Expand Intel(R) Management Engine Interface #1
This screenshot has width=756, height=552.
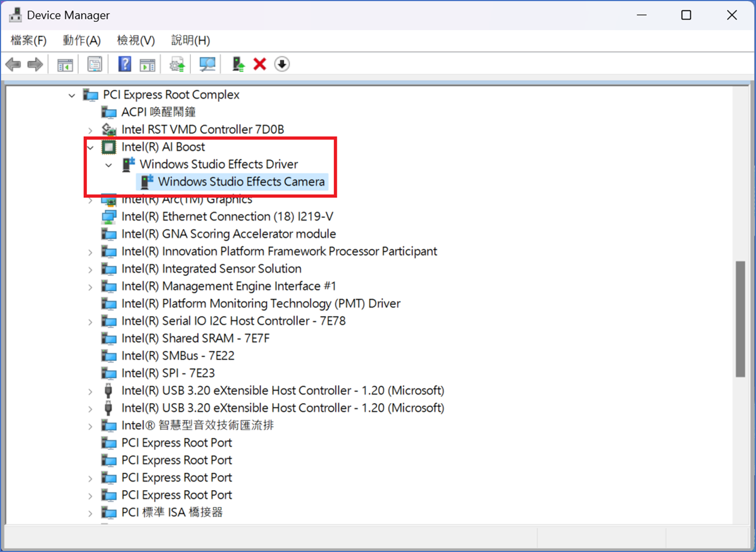[90, 287]
